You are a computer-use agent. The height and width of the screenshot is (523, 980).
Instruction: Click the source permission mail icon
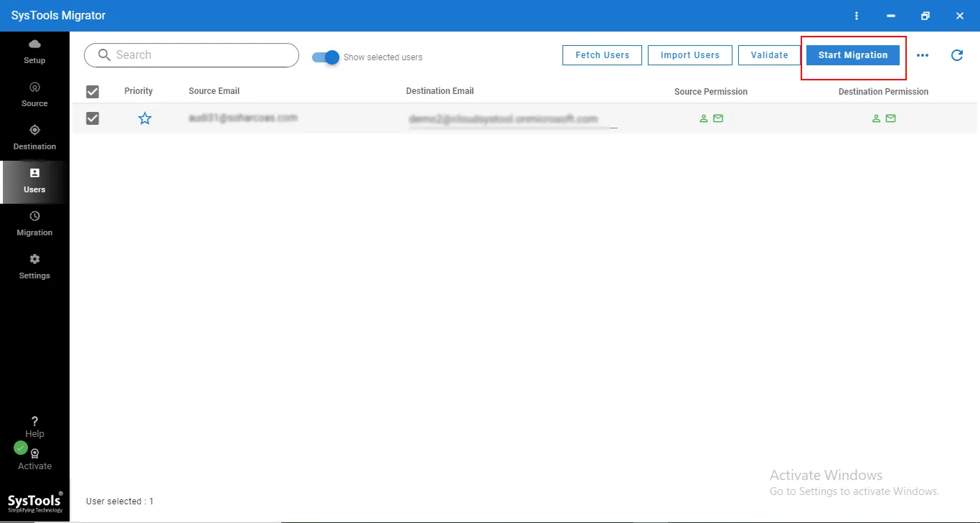click(x=718, y=118)
